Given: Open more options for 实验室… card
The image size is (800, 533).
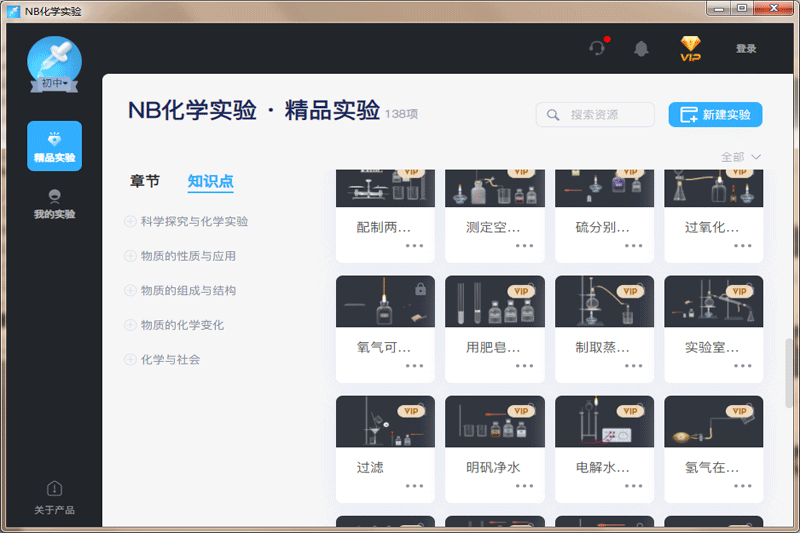Looking at the screenshot, I should 742,366.
